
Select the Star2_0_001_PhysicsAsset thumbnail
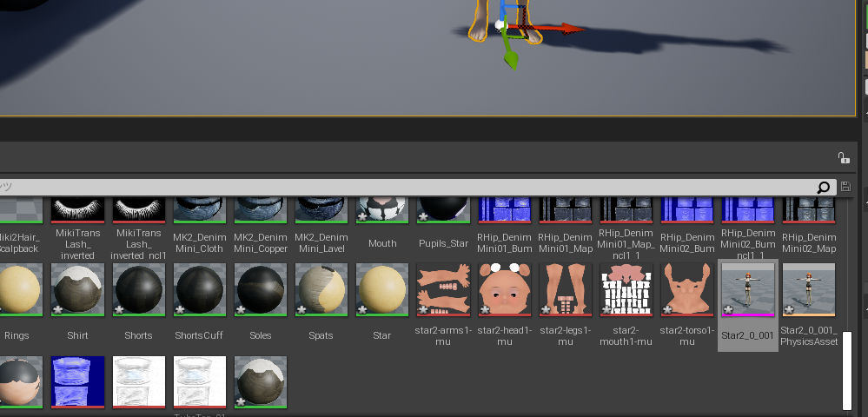(809, 289)
